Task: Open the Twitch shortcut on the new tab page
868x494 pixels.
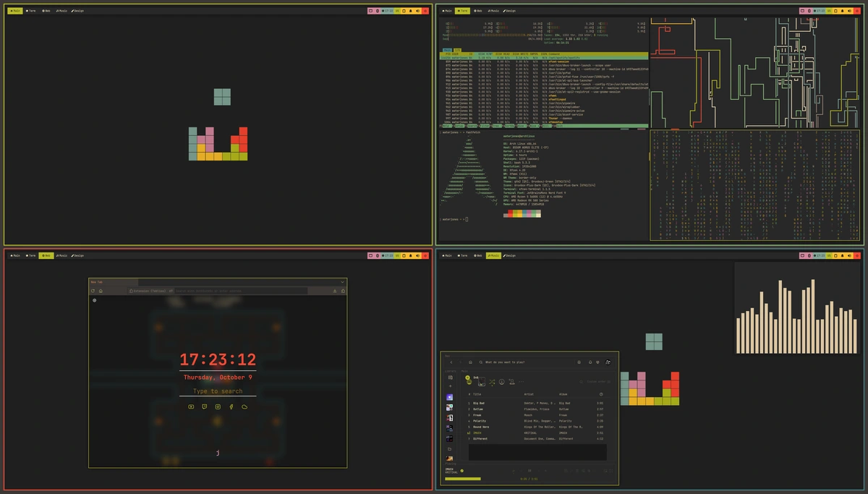Action: pyautogui.click(x=204, y=407)
